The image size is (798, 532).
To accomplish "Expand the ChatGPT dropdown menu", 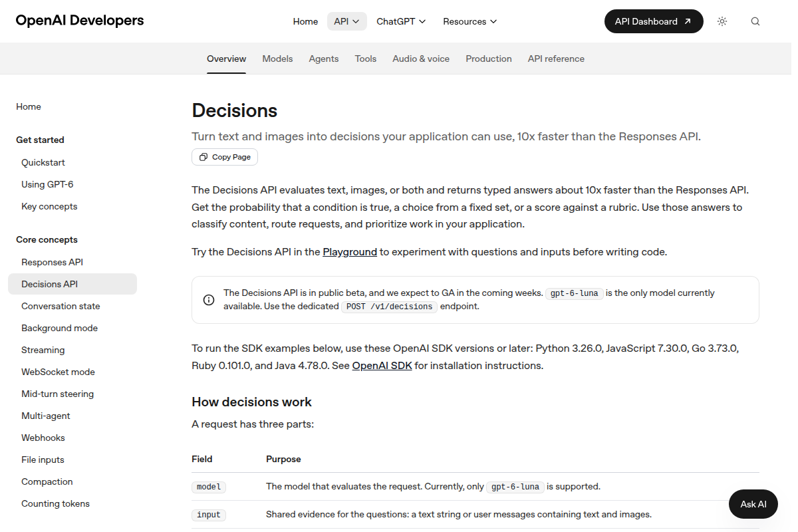I will pyautogui.click(x=401, y=21).
